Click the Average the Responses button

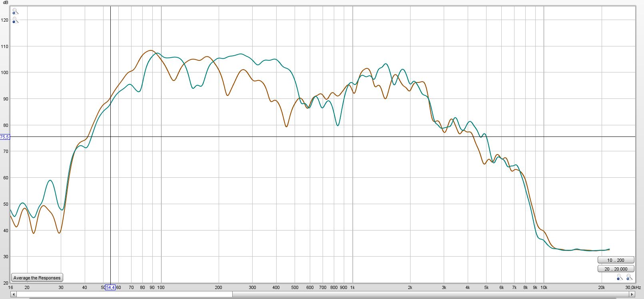click(37, 278)
